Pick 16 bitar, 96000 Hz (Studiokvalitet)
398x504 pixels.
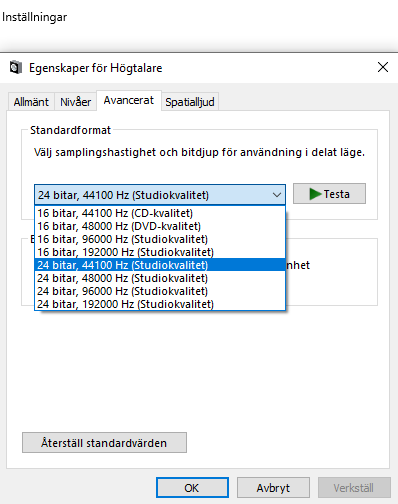160,239
